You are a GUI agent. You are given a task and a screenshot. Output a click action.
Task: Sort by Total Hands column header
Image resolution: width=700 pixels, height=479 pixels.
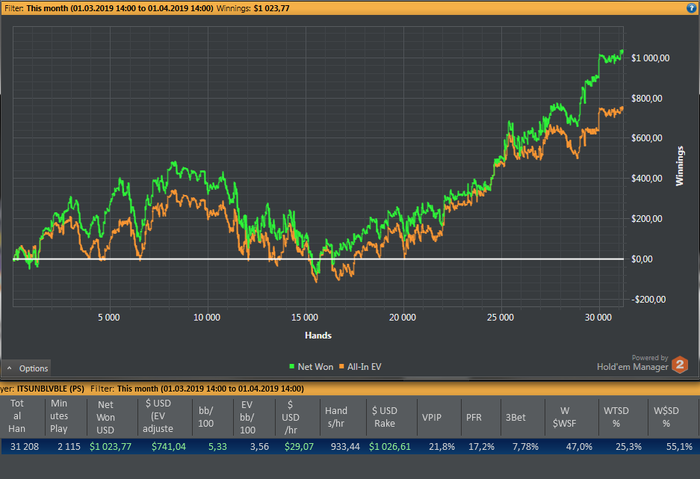click(x=23, y=416)
